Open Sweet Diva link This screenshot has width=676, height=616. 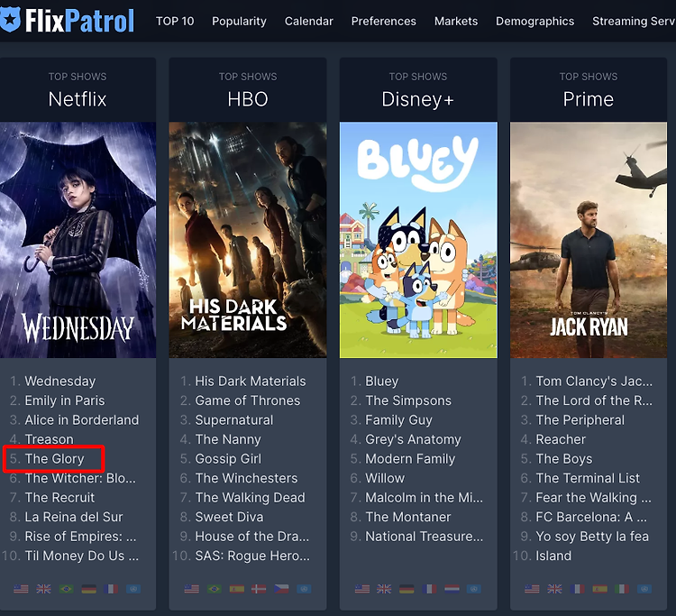tap(229, 517)
